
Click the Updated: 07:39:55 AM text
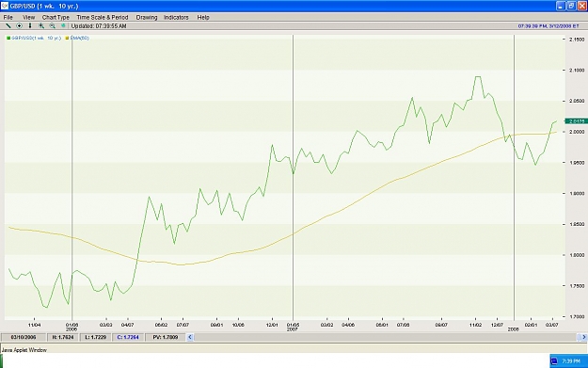(x=99, y=26)
